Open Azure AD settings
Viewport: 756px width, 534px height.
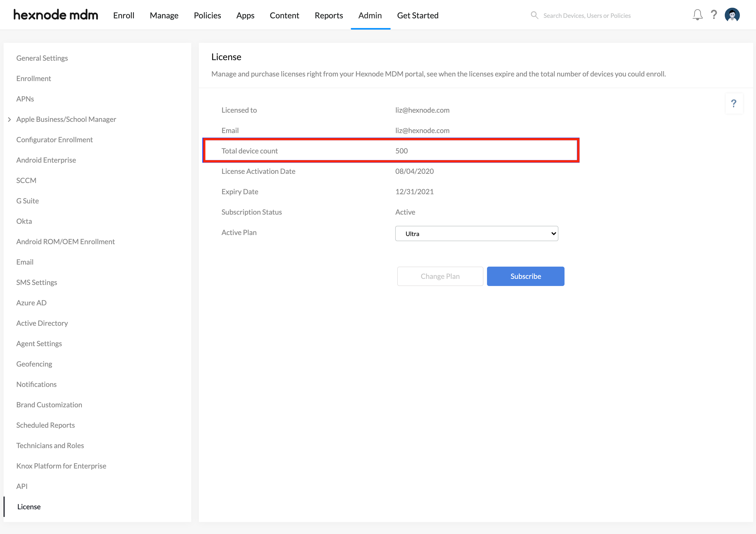tap(31, 303)
